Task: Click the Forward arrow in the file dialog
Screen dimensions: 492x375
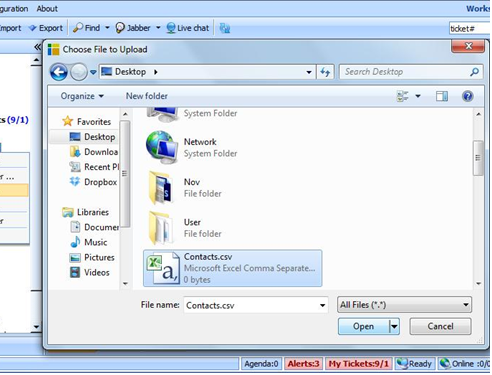Action: 79,72
